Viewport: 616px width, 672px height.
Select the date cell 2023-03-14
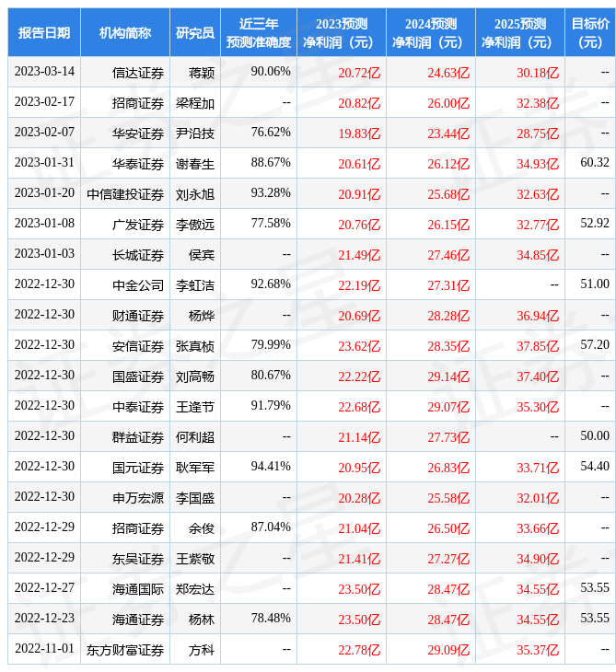(x=44, y=72)
